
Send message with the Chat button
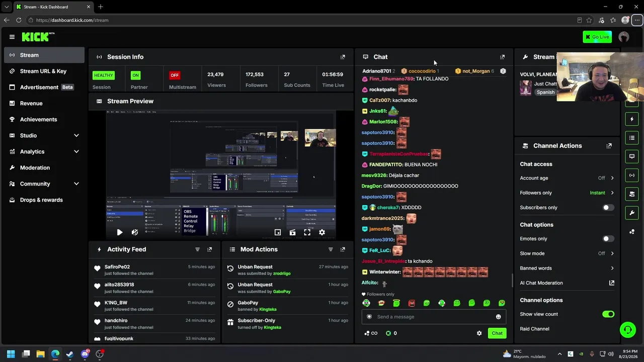[x=497, y=333]
